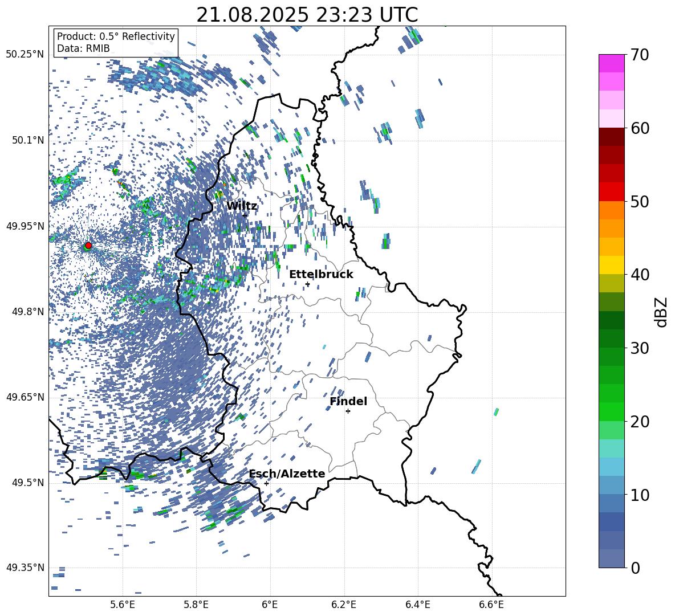Click the 20 tick on colorbar
This screenshot has height=616, width=675.
pyautogui.click(x=639, y=422)
